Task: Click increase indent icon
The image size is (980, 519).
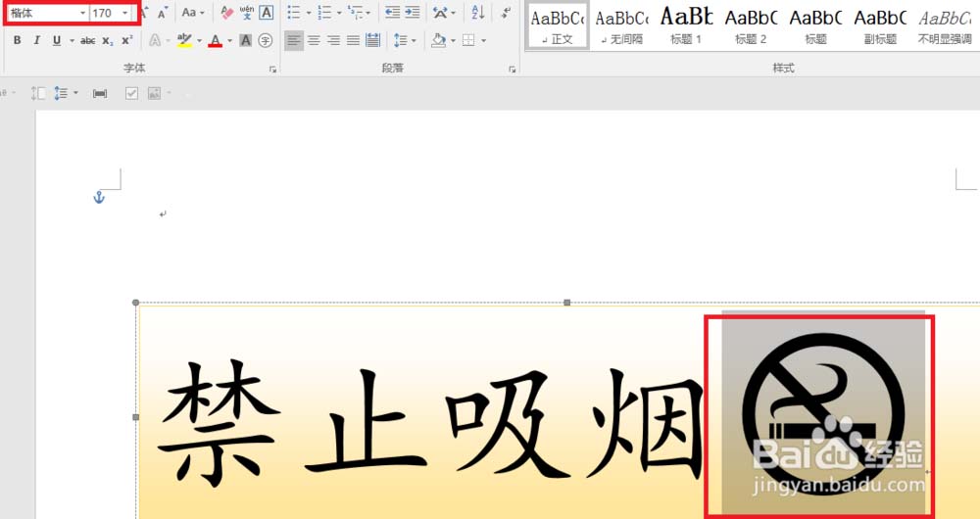Action: tap(412, 13)
